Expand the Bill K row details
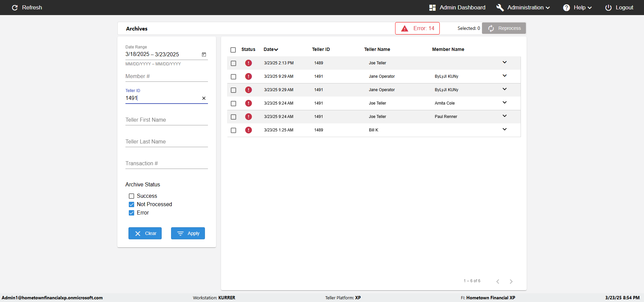This screenshot has height=302, width=644. pos(504,129)
